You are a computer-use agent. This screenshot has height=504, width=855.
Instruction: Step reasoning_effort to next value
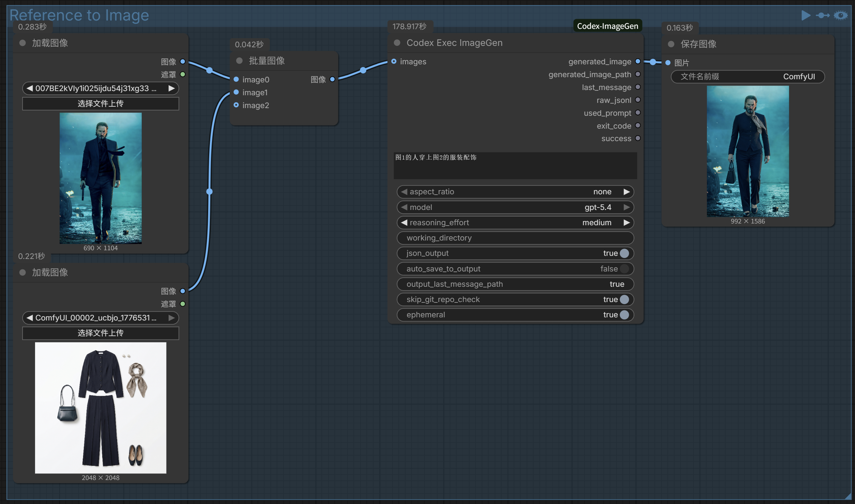click(627, 223)
